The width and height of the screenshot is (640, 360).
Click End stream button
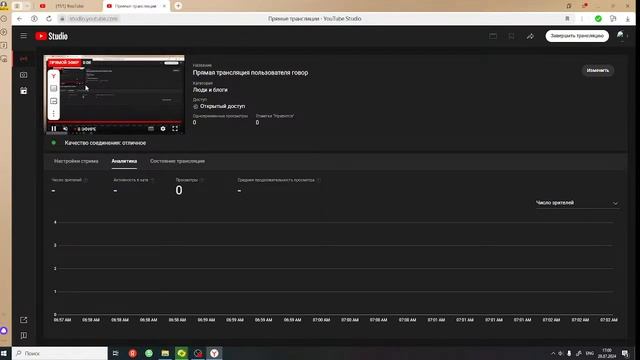577,36
